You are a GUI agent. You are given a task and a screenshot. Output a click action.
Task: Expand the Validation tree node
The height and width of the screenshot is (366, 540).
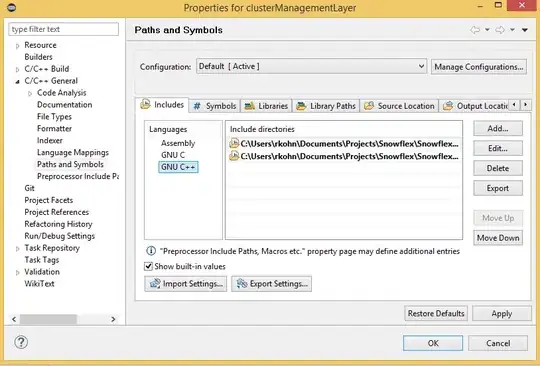click(17, 273)
